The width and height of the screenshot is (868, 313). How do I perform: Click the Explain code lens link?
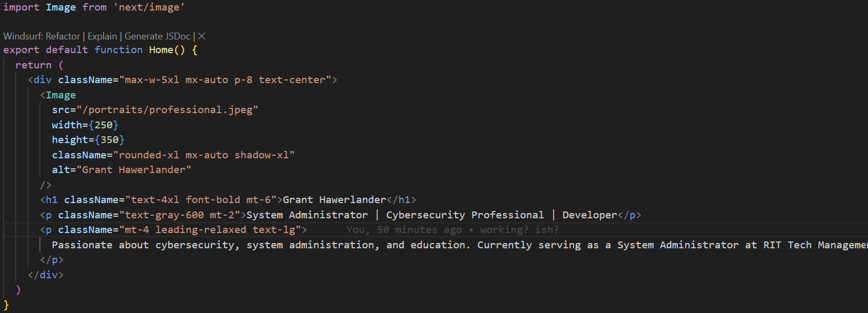[x=102, y=36]
